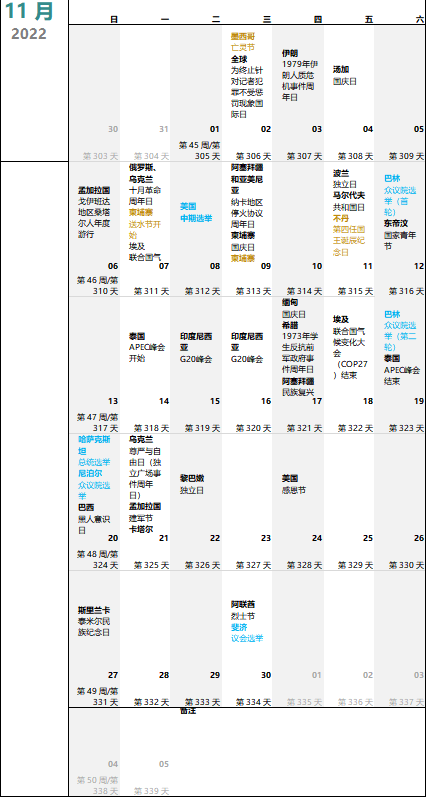Click the '东帝汶 国家青年节' event
This screenshot has width=426, height=798.
pyautogui.click(x=400, y=235)
